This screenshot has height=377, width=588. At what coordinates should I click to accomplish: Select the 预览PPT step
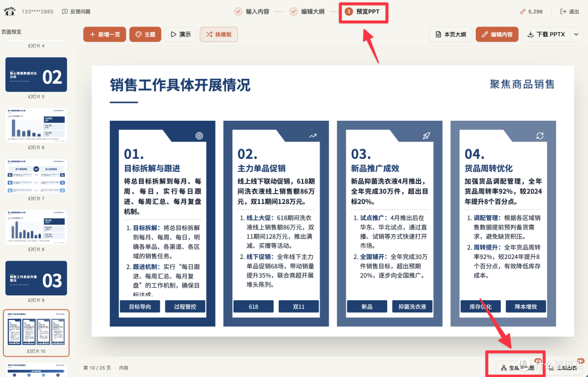(x=363, y=11)
